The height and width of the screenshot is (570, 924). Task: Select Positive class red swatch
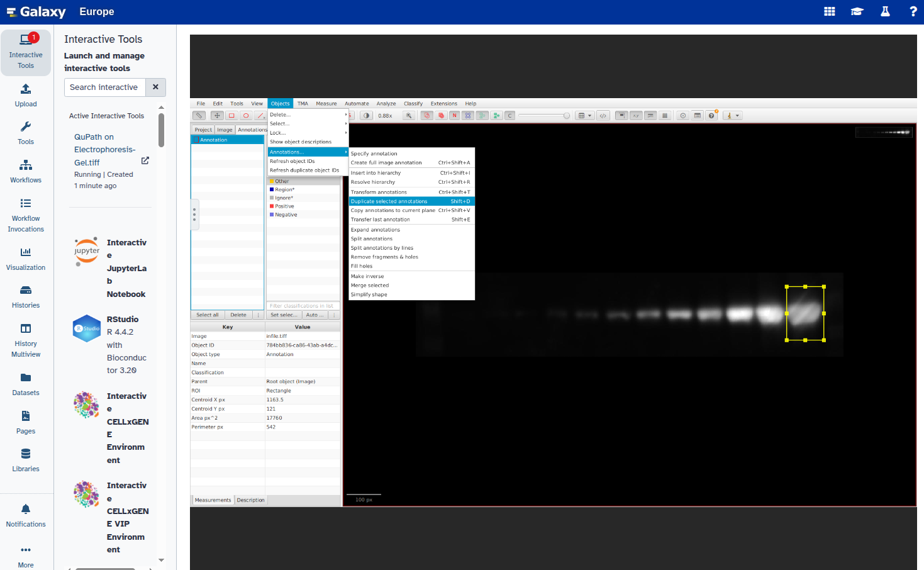(x=272, y=206)
